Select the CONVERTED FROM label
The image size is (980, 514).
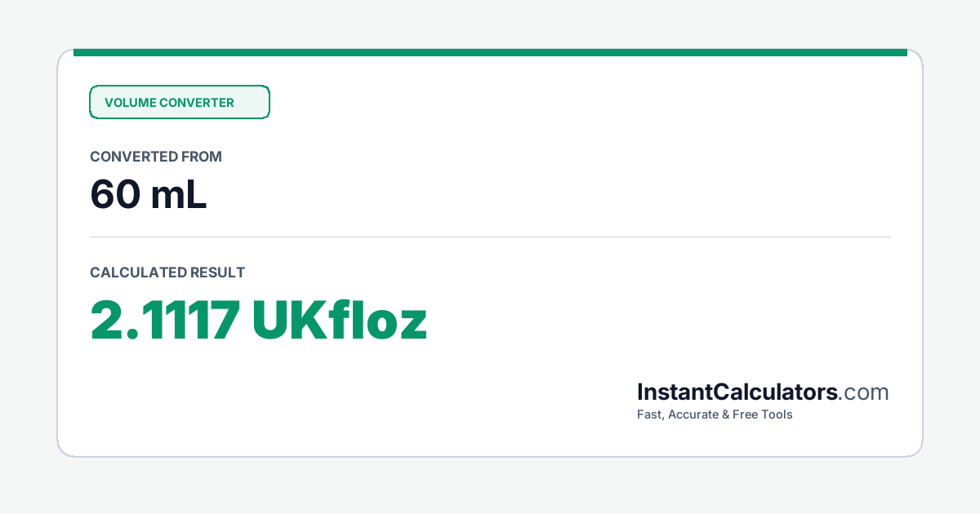coord(156,157)
